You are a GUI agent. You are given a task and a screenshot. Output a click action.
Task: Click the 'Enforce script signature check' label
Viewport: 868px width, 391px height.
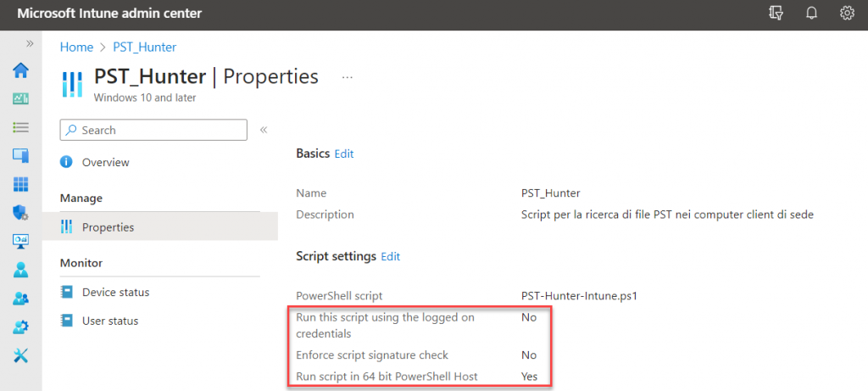tap(372, 355)
